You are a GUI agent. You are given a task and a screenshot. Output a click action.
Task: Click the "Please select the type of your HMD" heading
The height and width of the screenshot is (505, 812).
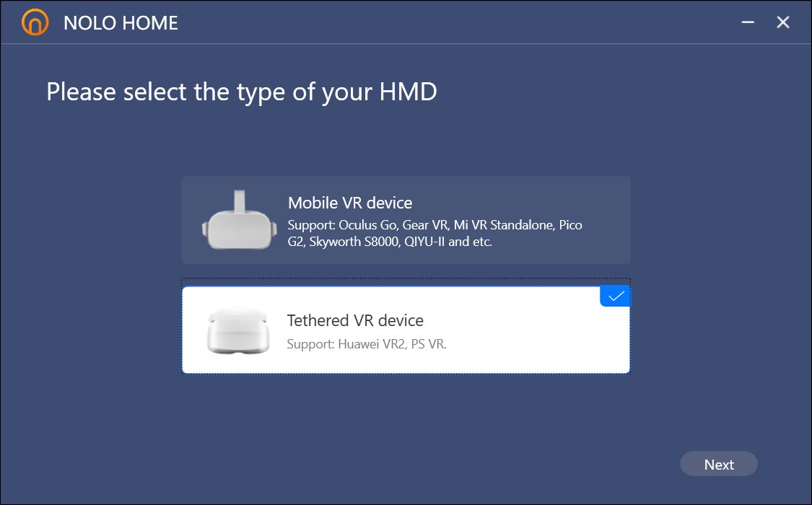[x=242, y=92]
